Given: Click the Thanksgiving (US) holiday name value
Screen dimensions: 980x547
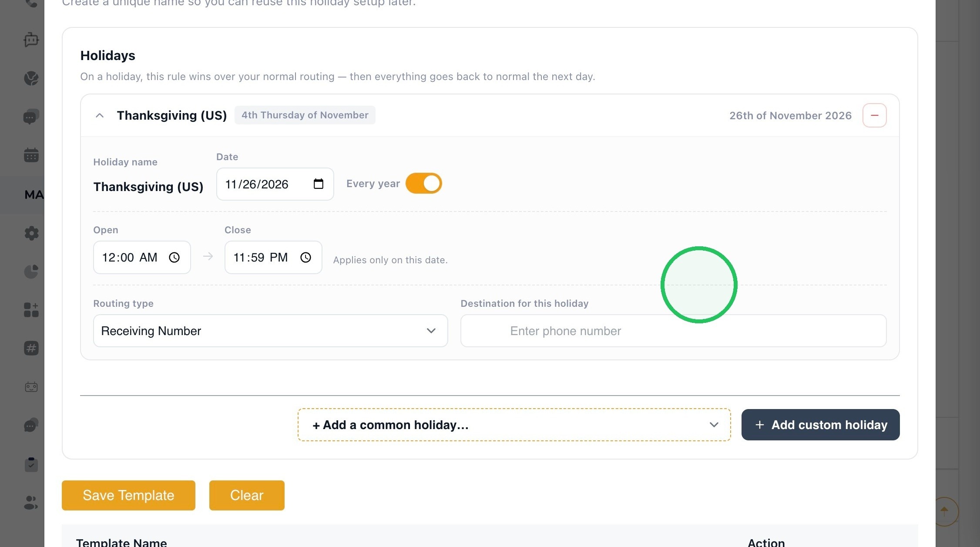Looking at the screenshot, I should point(148,187).
